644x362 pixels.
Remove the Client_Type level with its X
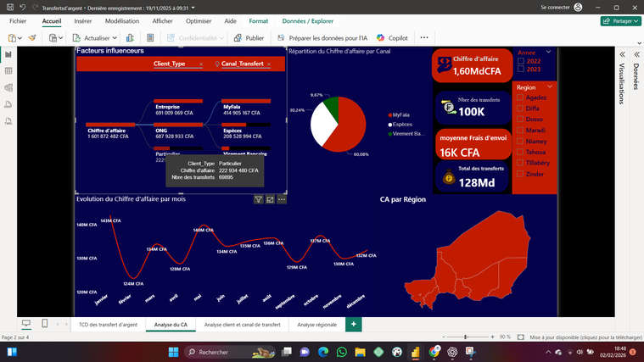click(x=201, y=64)
